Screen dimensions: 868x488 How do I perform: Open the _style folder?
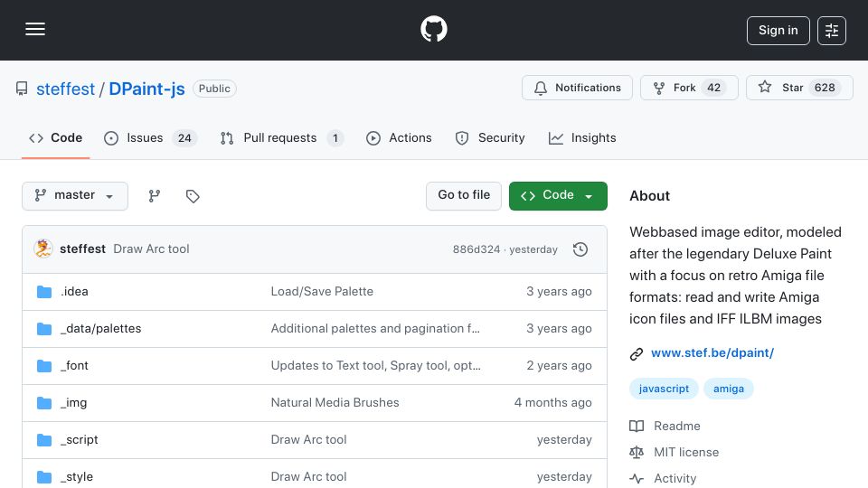coord(77,477)
